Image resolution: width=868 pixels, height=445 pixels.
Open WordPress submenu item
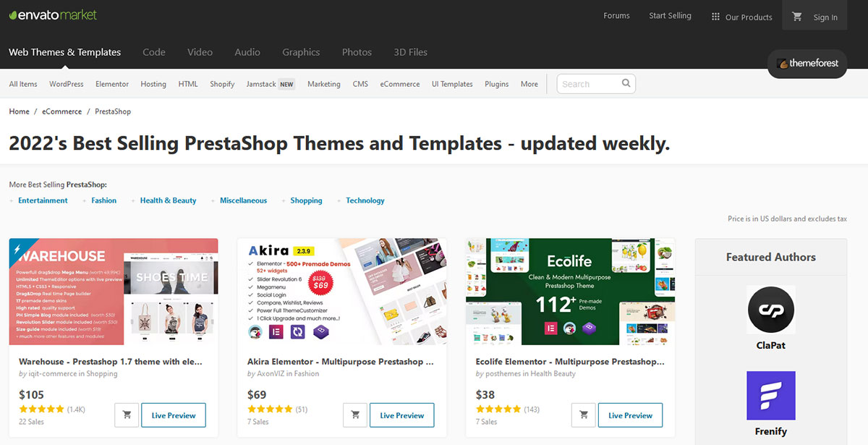point(67,84)
